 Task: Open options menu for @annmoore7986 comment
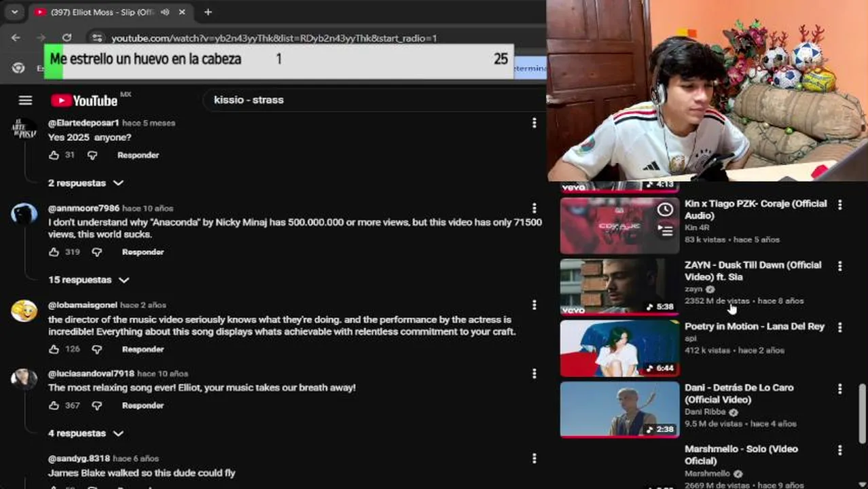pyautogui.click(x=534, y=209)
